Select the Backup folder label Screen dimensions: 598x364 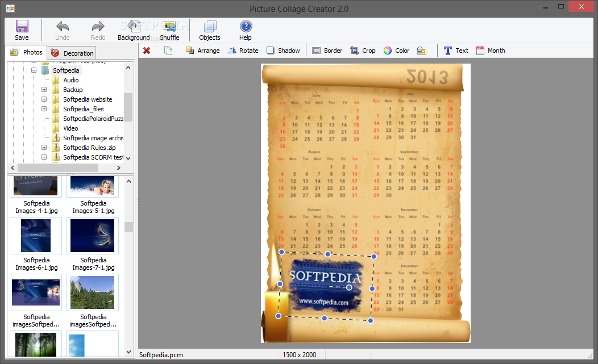click(73, 90)
